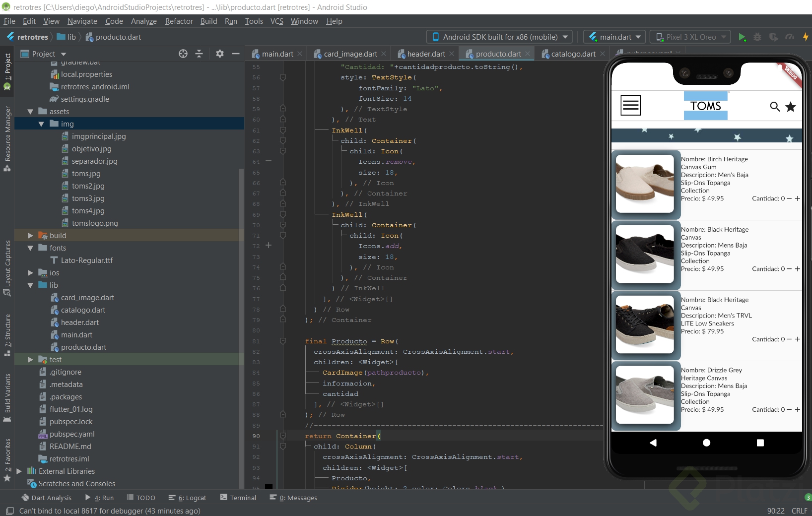Open the Tools menu
The image size is (812, 516).
(254, 21)
